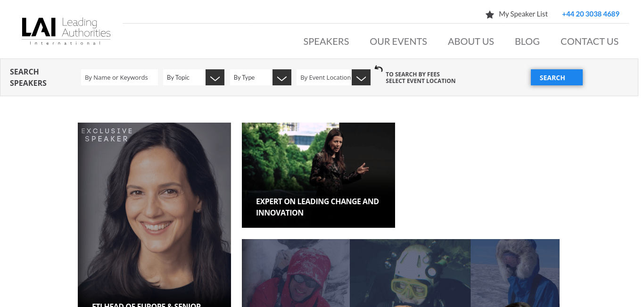Open My Speaker List link

[523, 14]
